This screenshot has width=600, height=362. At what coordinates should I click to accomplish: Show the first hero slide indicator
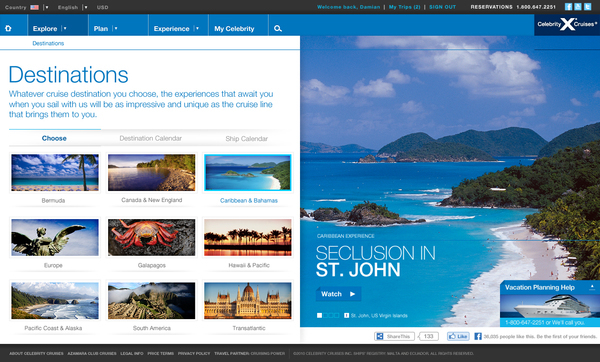(320, 315)
